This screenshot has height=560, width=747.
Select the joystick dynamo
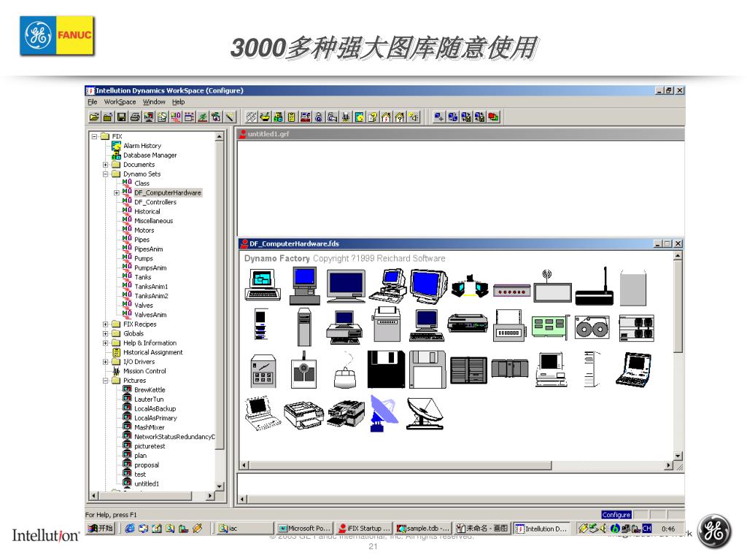[x=304, y=370]
